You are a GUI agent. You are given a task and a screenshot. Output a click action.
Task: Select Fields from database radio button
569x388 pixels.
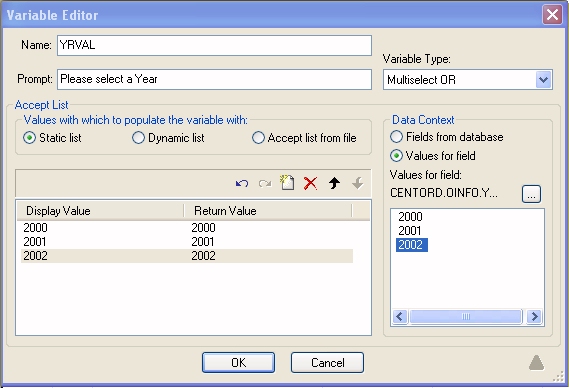[x=396, y=137]
